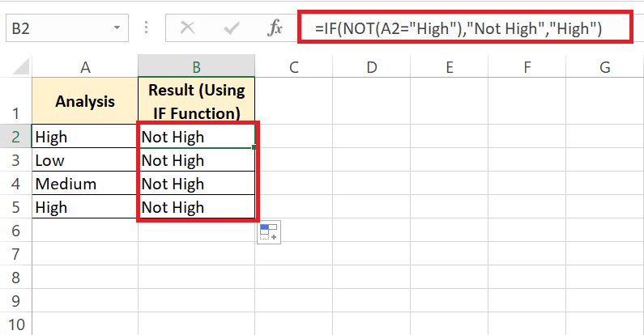Screen dimensions: 644x335
Task: Click empty cell D4
Action: coord(371,184)
